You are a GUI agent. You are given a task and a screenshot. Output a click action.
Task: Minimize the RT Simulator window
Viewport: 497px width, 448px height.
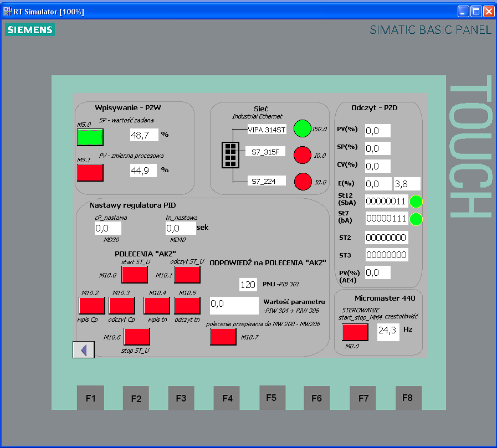tap(463, 12)
